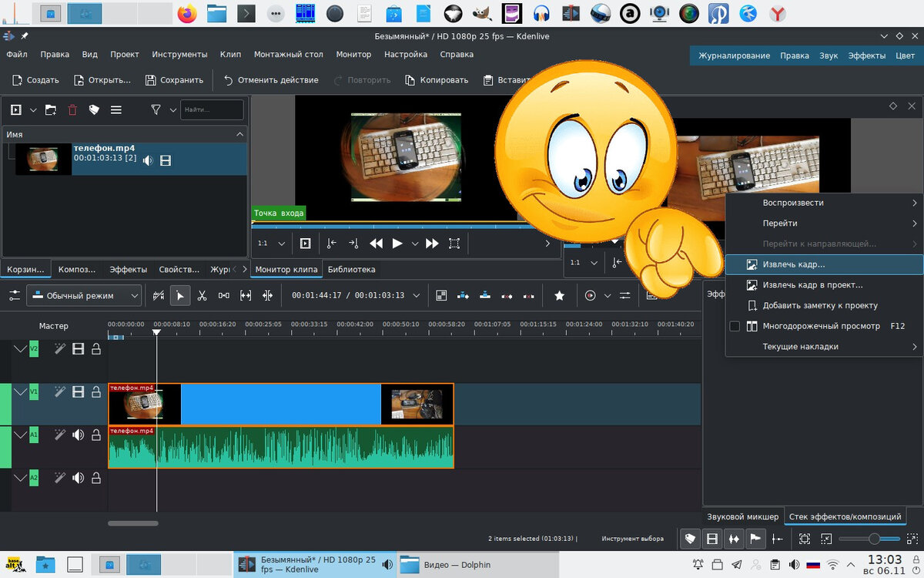Toggle show video thumbnails in status bar
The image size is (924, 578).
tap(712, 539)
